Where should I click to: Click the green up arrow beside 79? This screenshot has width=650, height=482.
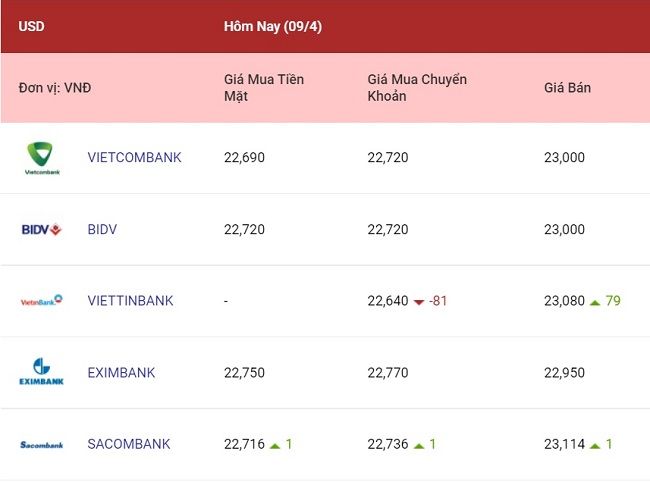pyautogui.click(x=595, y=302)
